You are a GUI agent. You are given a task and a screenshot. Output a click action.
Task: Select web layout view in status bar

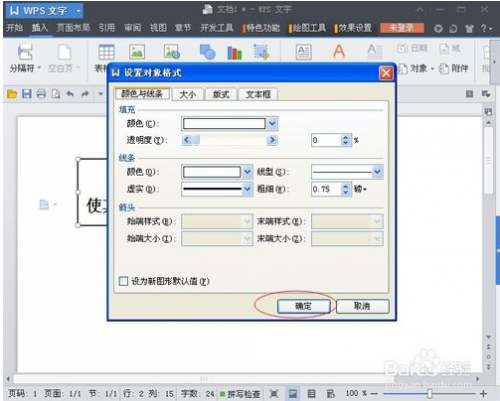(330, 394)
